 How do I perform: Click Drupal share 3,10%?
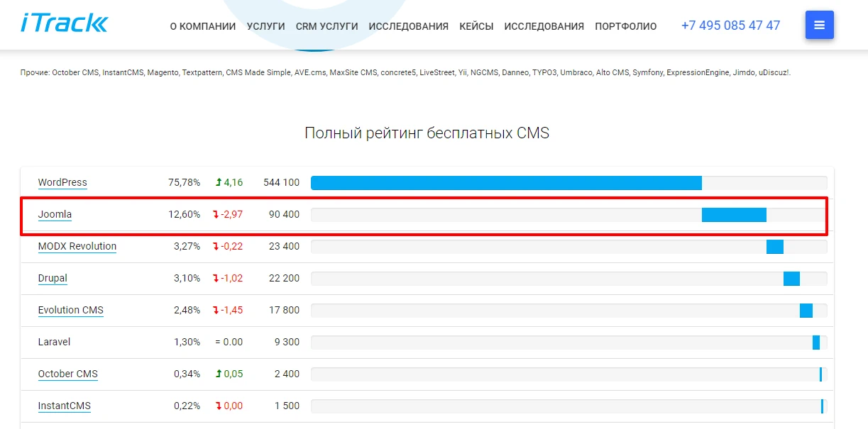click(x=187, y=278)
